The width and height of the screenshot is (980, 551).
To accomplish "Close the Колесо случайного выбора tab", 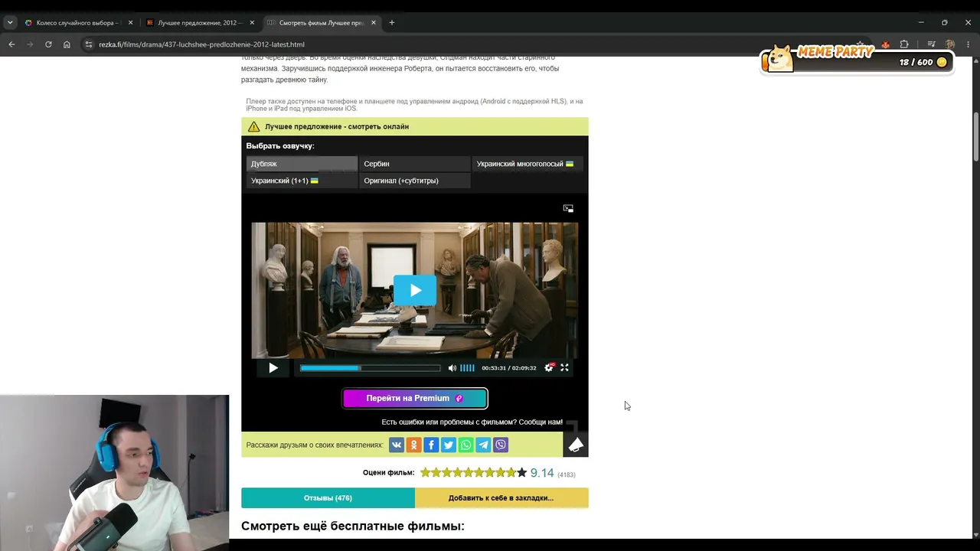I will pyautogui.click(x=130, y=23).
